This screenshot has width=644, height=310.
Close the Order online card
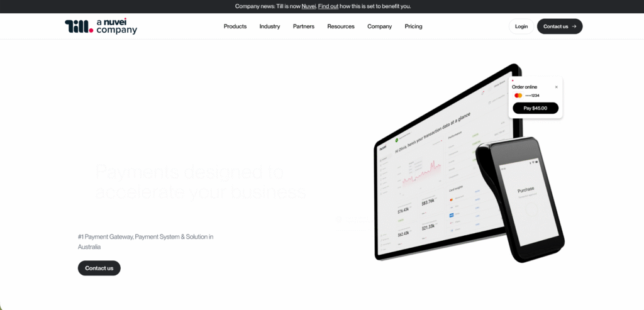(557, 87)
